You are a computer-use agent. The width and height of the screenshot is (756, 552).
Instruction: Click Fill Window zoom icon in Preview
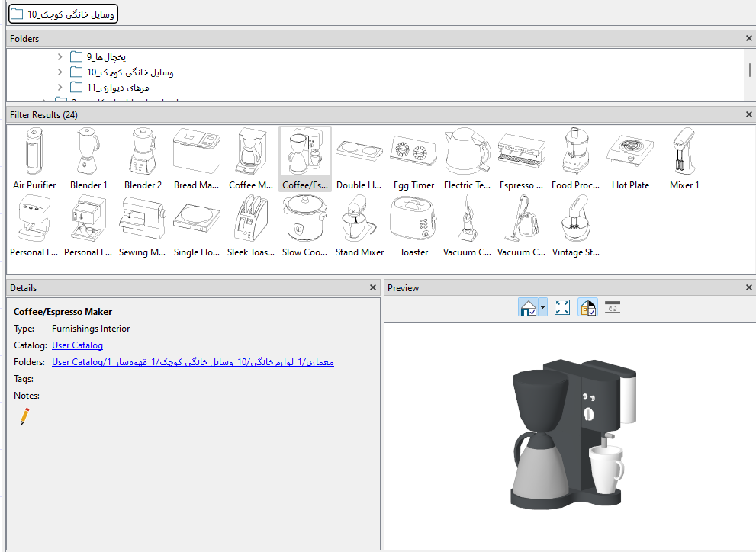pos(562,307)
